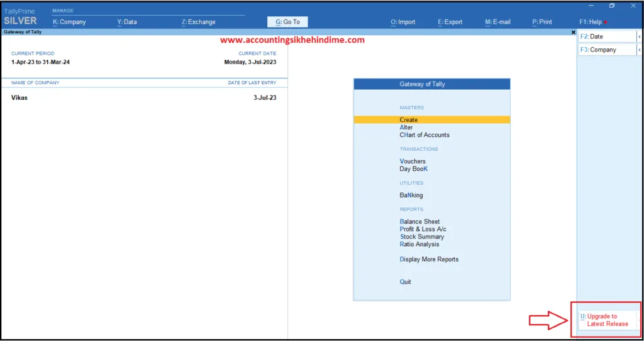Open the E: Export menu

click(450, 22)
